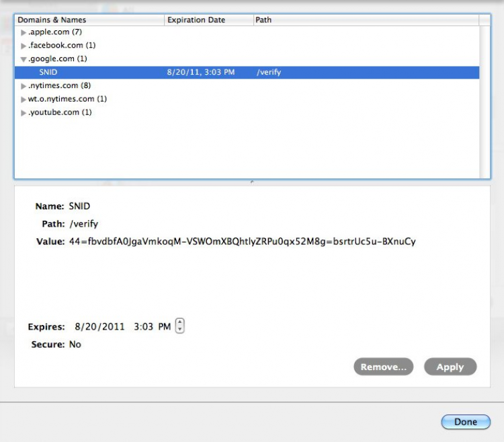Expand the .facebook.com (1) domain
Screen dimensions: 504x442
point(23,46)
